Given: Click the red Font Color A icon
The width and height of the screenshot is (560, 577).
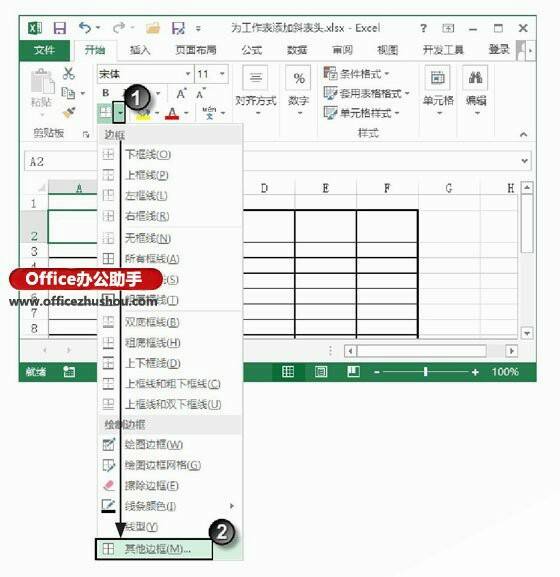Looking at the screenshot, I should pos(172,113).
